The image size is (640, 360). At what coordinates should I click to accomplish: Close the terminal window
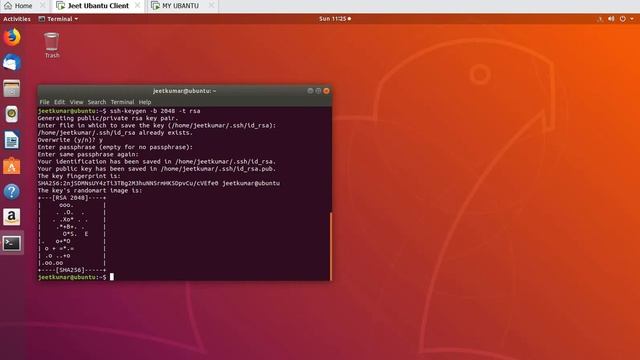(326, 91)
